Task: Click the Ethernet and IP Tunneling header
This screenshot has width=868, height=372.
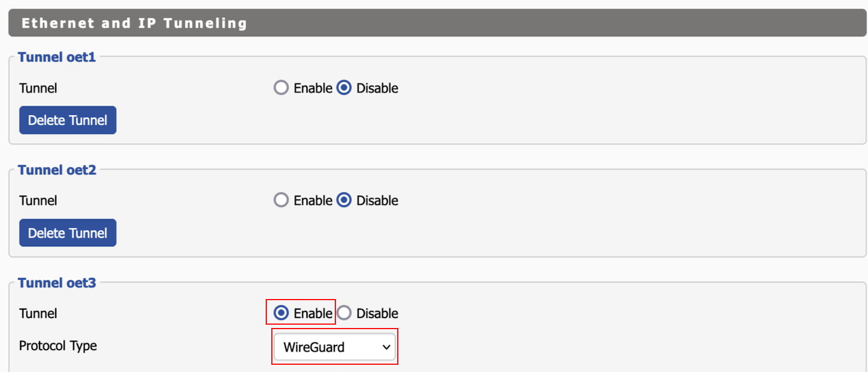Action: tap(134, 23)
